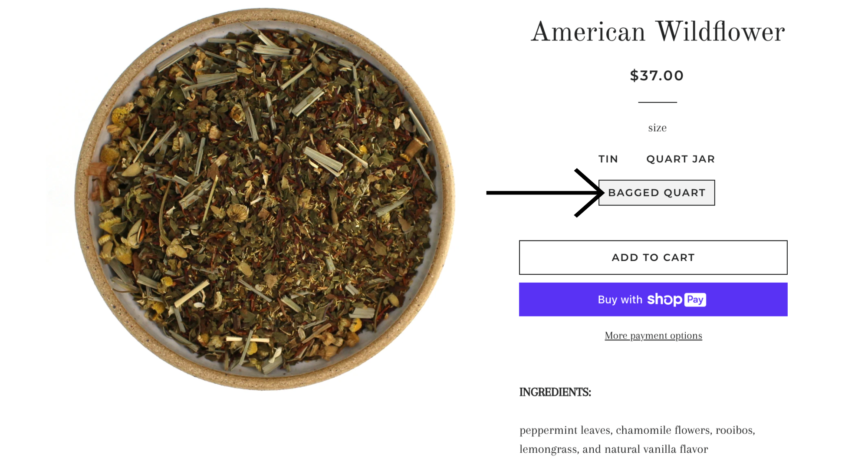868x458 pixels.
Task: Click the ADD TO CART button
Action: click(653, 257)
